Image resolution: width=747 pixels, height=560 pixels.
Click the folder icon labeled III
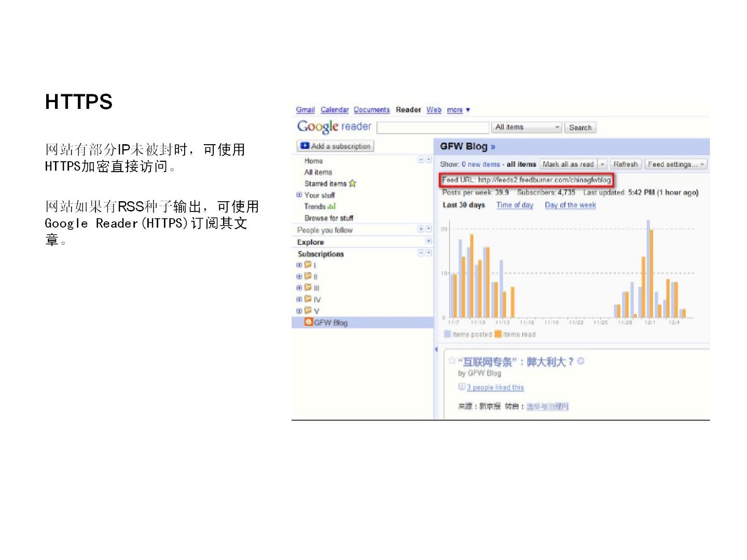pos(308,287)
